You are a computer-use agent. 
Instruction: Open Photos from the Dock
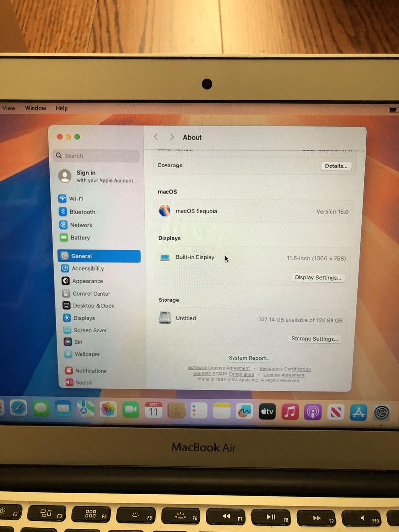point(108,409)
